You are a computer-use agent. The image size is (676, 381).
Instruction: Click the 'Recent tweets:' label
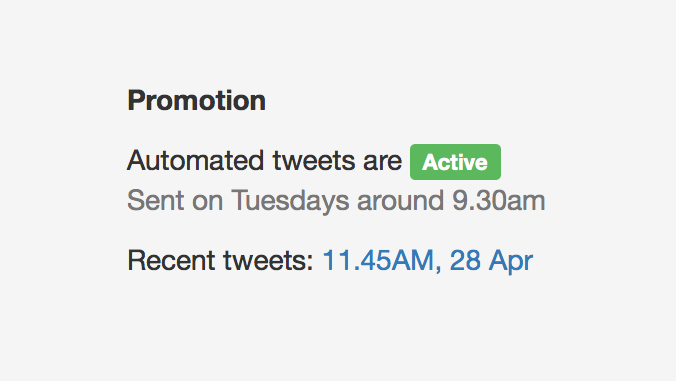click(220, 261)
